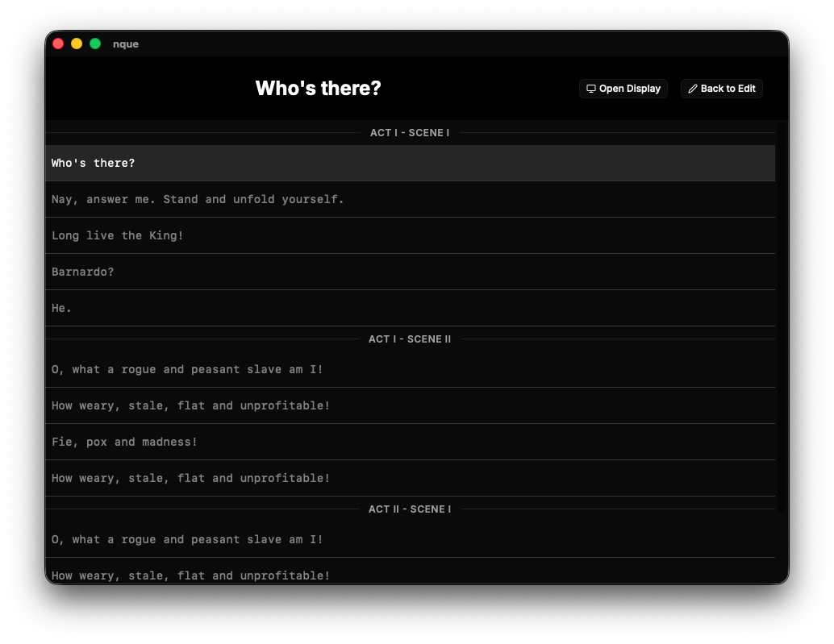
Task: Click the large "Who's there?" heading at top
Action: (x=318, y=88)
